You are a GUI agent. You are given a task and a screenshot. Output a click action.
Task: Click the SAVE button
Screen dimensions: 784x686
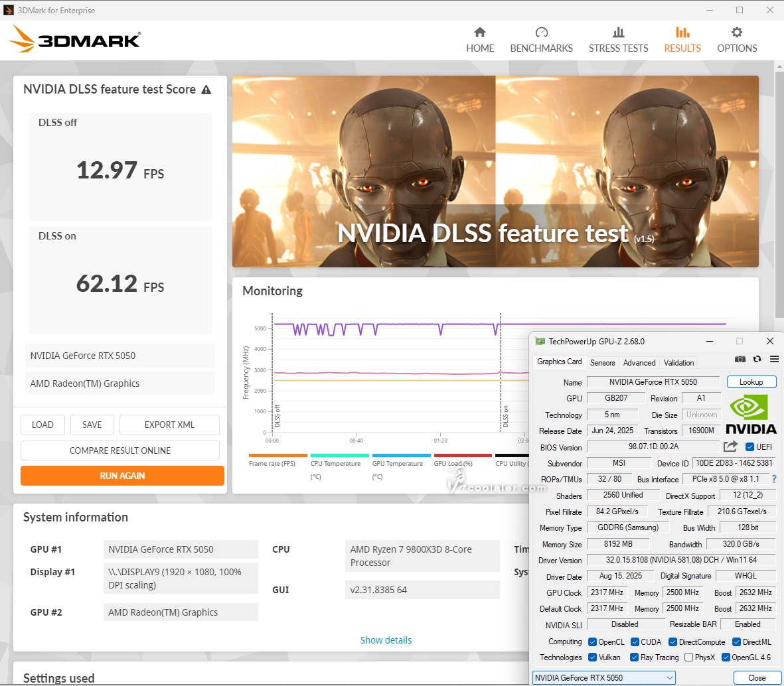pyautogui.click(x=92, y=425)
